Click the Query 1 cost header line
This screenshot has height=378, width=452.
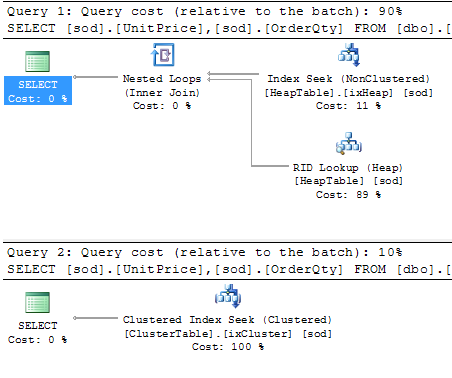[x=205, y=11]
